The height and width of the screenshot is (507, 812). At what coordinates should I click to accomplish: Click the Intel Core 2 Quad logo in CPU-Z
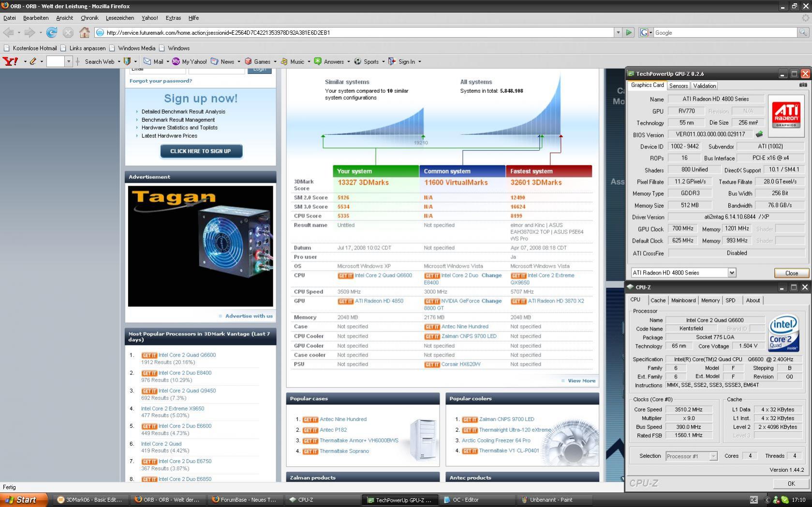[x=784, y=333]
